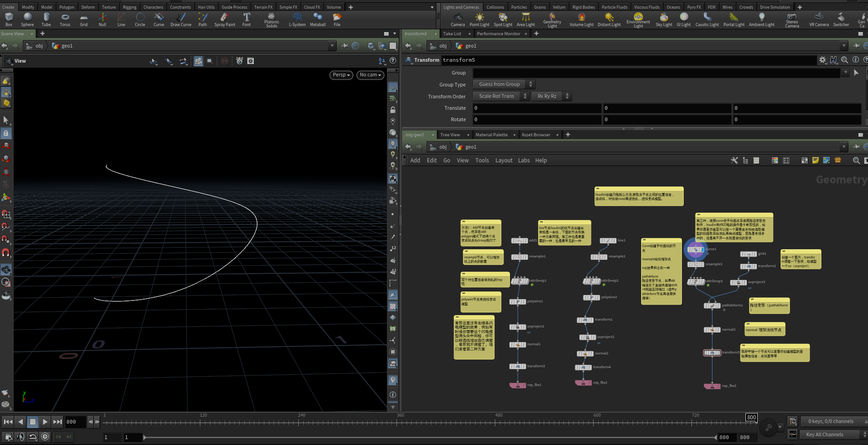
Task: Click the L-System shelf tool
Action: pos(297,19)
